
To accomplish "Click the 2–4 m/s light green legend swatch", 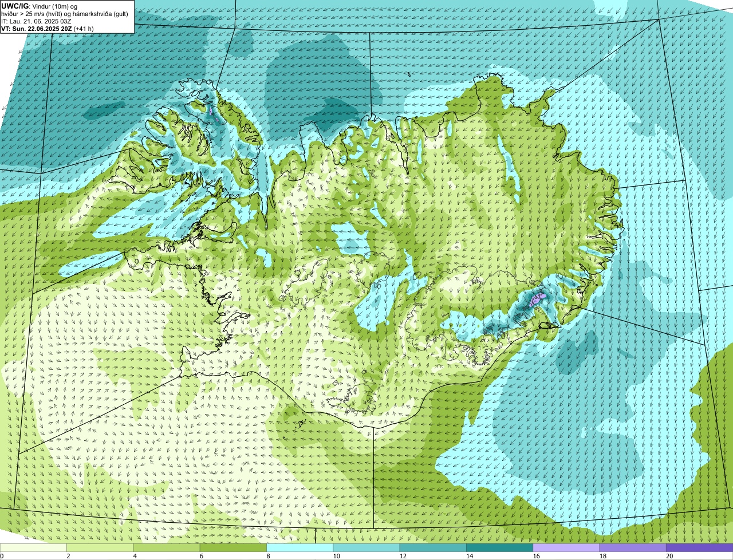I will click(x=100, y=547).
